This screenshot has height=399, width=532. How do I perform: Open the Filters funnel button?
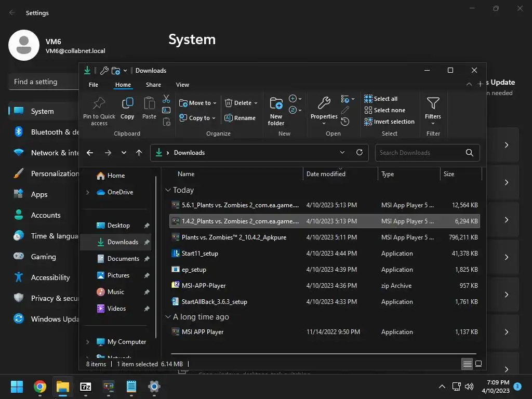433,111
